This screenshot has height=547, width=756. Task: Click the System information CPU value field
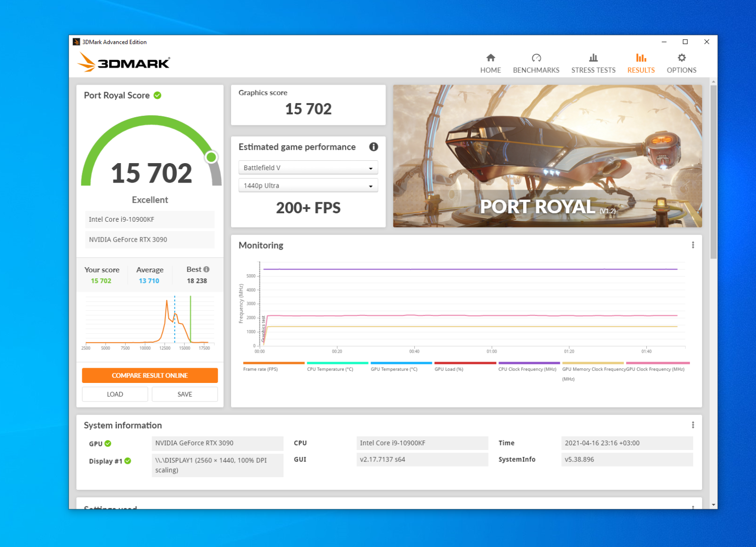(422, 443)
